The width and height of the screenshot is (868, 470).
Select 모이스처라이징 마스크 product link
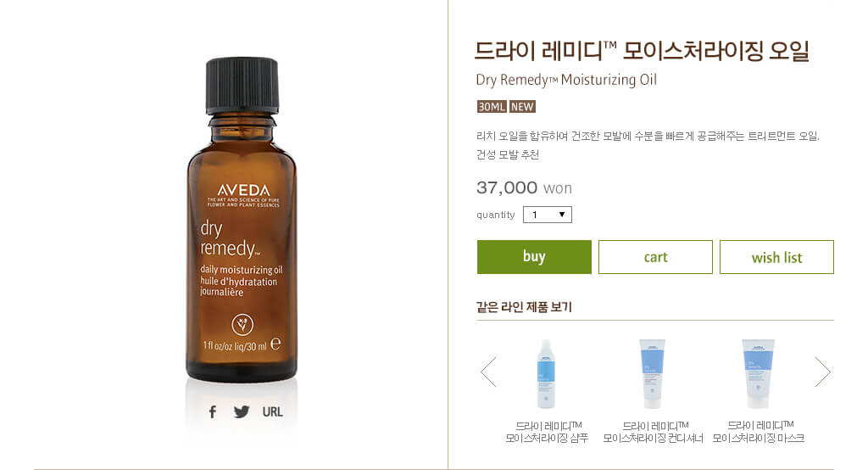(759, 438)
